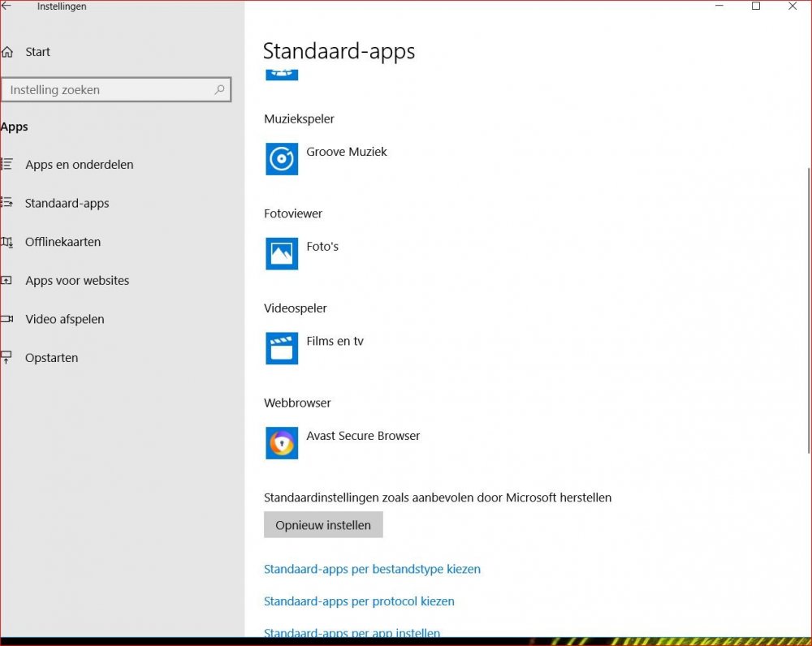Click the vertical scrollbar on the right

pyautogui.click(x=809, y=311)
